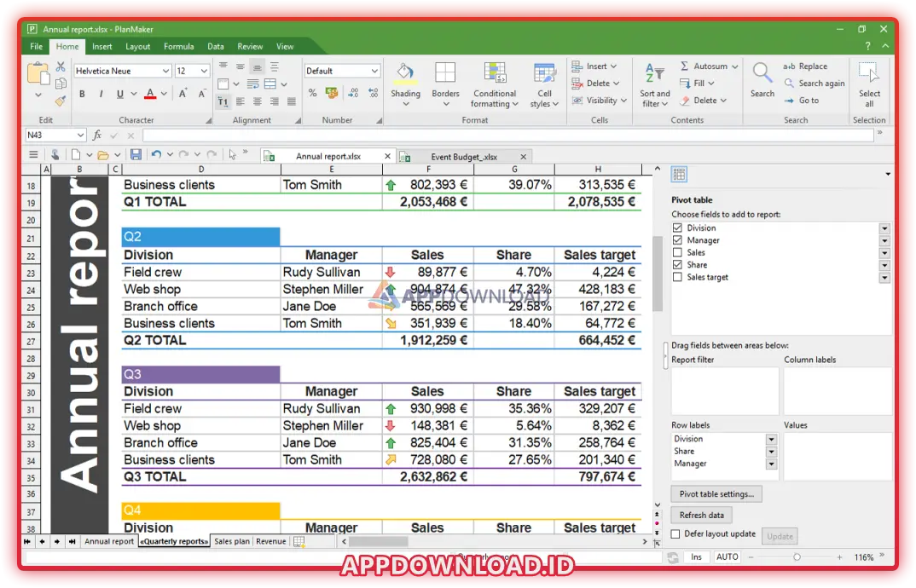Check the Sales field checkbox

point(677,253)
